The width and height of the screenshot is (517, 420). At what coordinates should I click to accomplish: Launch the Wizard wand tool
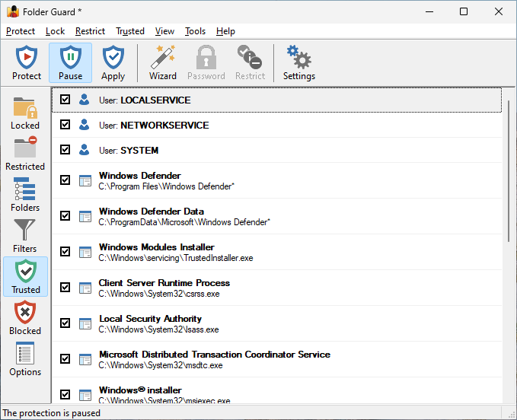[162, 62]
